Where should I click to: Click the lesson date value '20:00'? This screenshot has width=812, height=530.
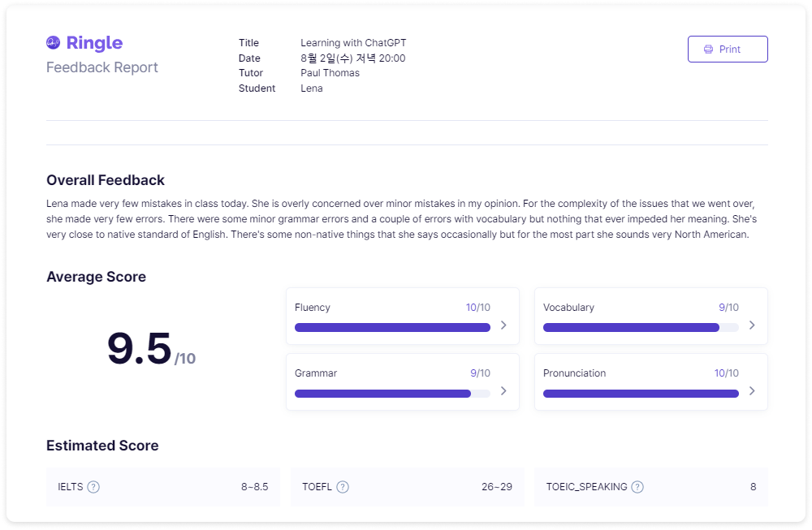[x=392, y=58]
